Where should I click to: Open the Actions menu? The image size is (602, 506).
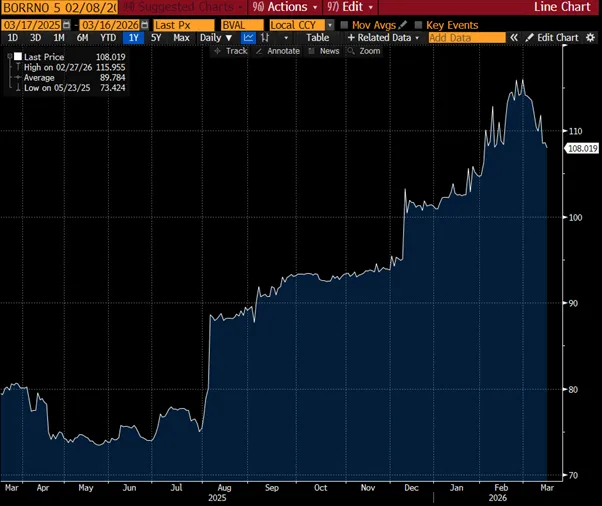point(280,7)
